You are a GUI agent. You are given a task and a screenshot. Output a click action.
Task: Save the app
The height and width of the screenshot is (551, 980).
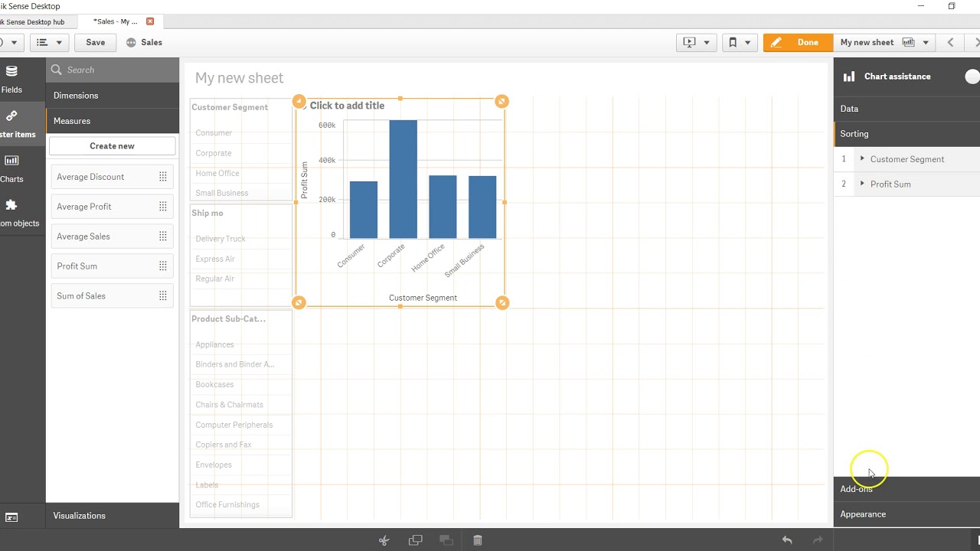point(96,42)
